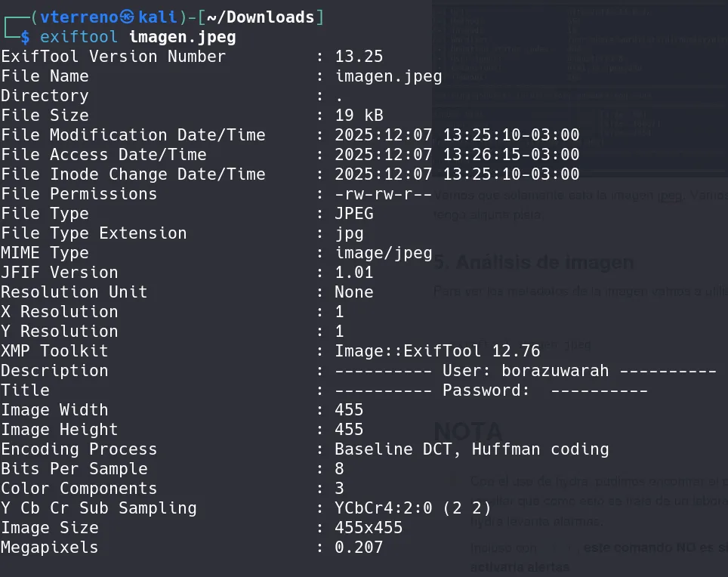Image resolution: width=728 pixels, height=577 pixels.
Task: Click the XMP Toolkit value Image::ExifTool 12.76
Action: coord(437,351)
